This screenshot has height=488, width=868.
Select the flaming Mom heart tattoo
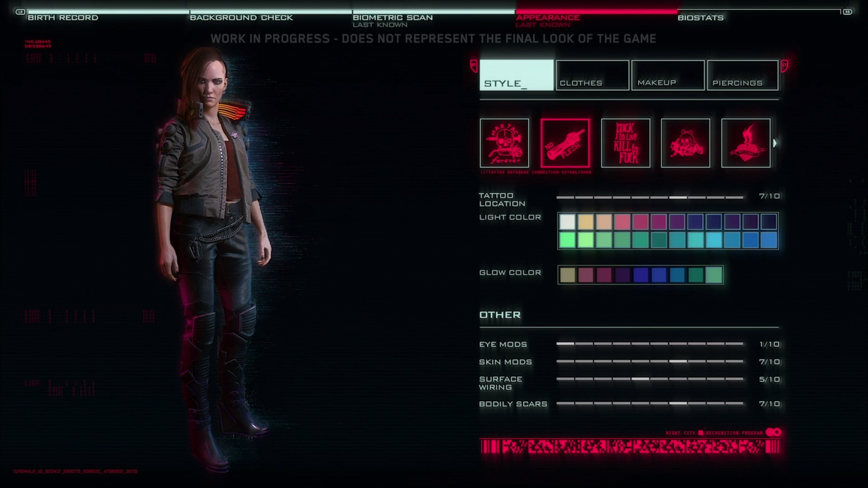[x=746, y=143]
